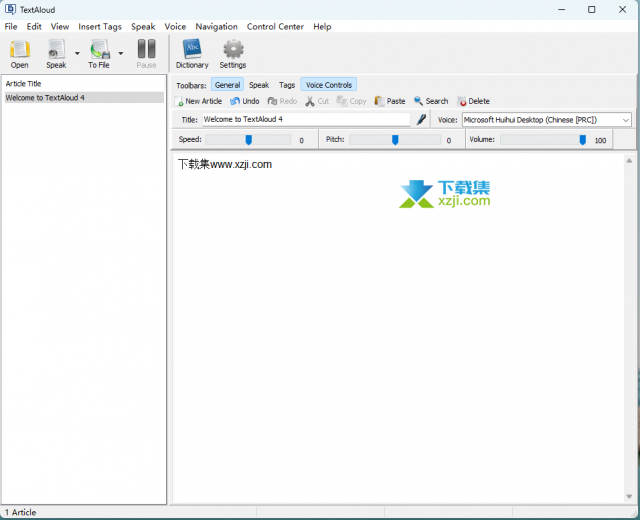Click the Speed slider handle
Screen dimensions: 640x520
coord(249,140)
